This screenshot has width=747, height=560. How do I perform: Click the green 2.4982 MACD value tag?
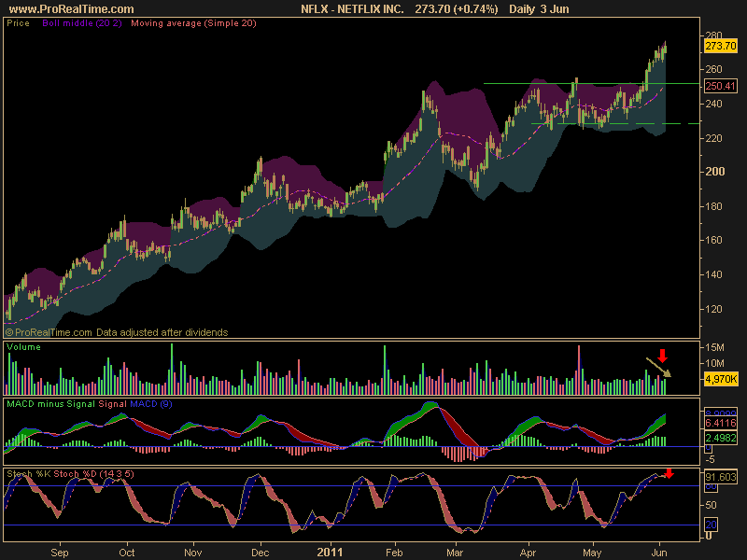coord(720,438)
